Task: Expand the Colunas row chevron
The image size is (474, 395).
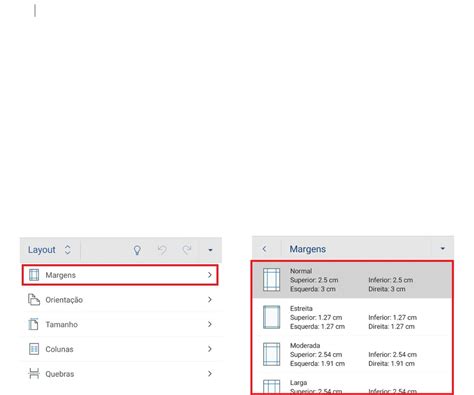Action: click(210, 349)
